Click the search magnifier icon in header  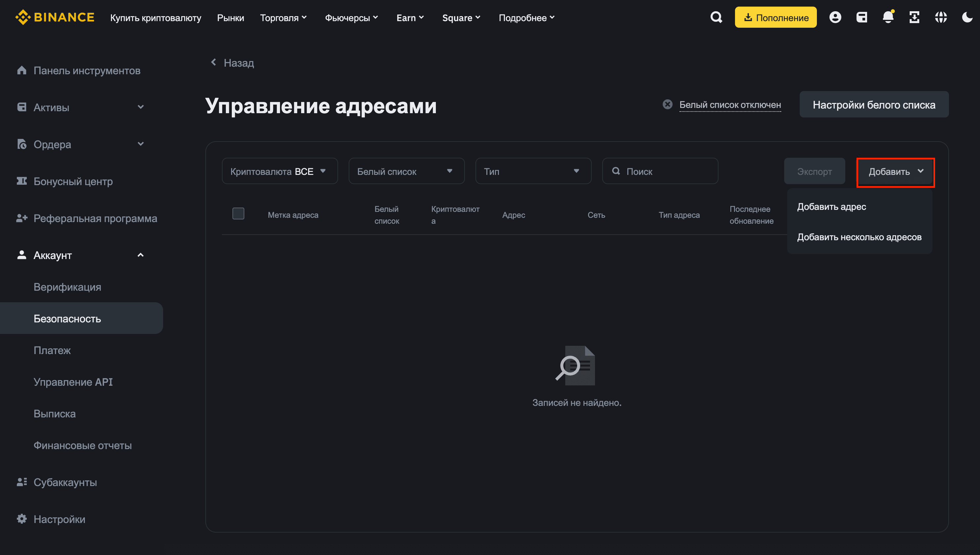716,17
